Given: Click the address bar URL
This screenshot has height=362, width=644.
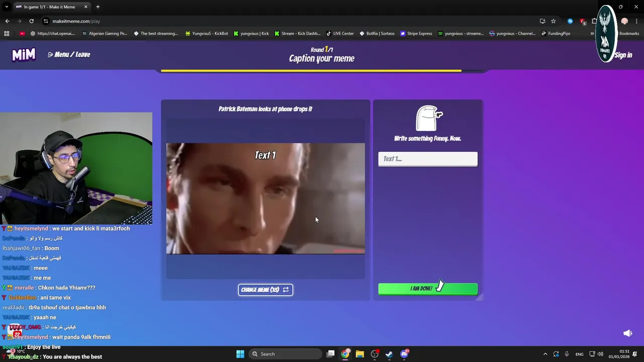Looking at the screenshot, I should 76,21.
